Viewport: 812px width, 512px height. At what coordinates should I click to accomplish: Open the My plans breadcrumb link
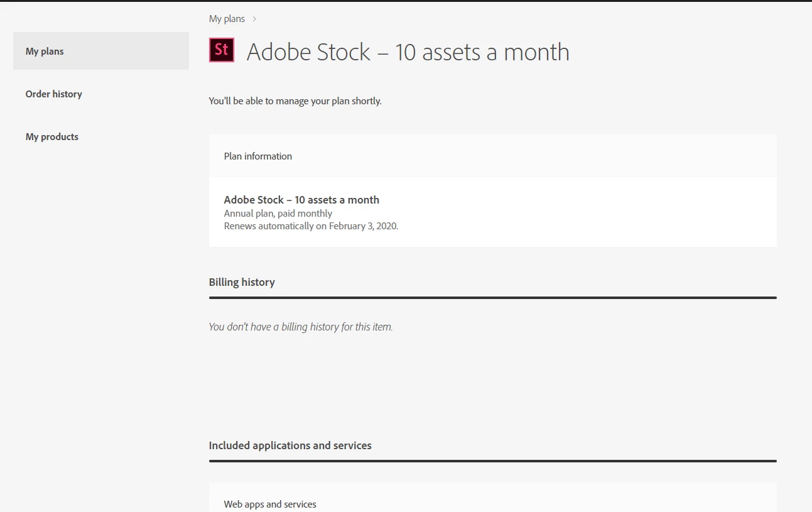[x=227, y=19]
